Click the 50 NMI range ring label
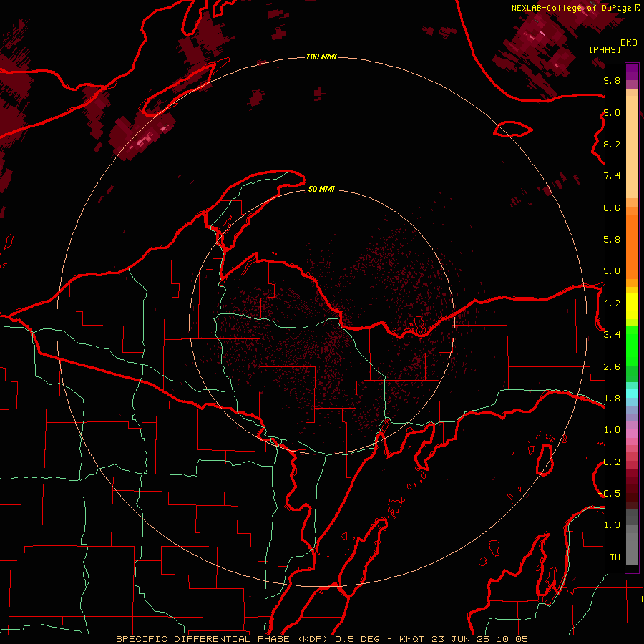644x644 pixels. [321, 189]
